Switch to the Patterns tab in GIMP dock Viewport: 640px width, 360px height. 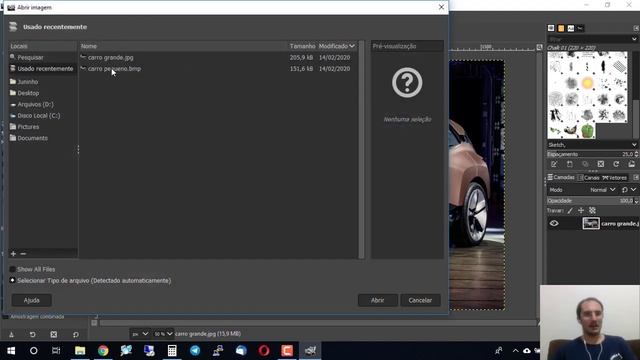point(561,28)
